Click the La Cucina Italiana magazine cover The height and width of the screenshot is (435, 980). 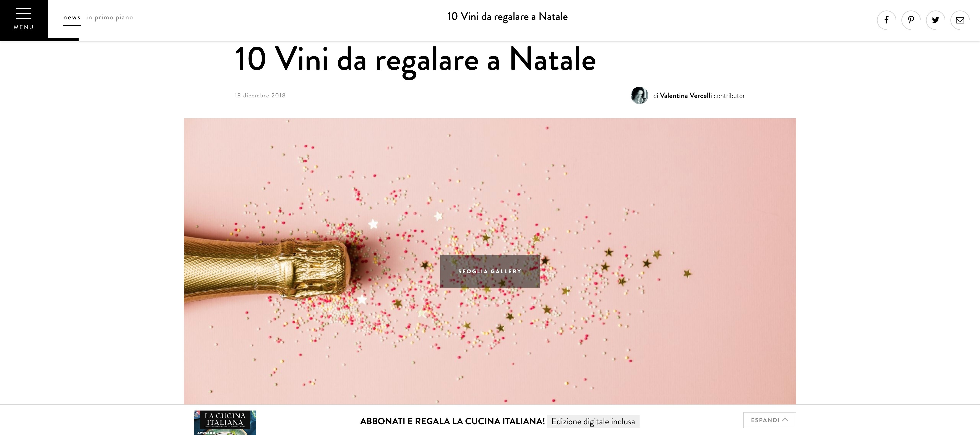[x=225, y=423]
